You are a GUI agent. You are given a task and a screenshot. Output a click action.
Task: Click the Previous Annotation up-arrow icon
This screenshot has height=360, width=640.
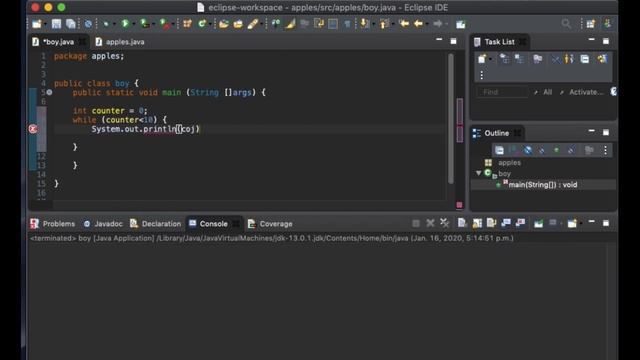coord(384,24)
